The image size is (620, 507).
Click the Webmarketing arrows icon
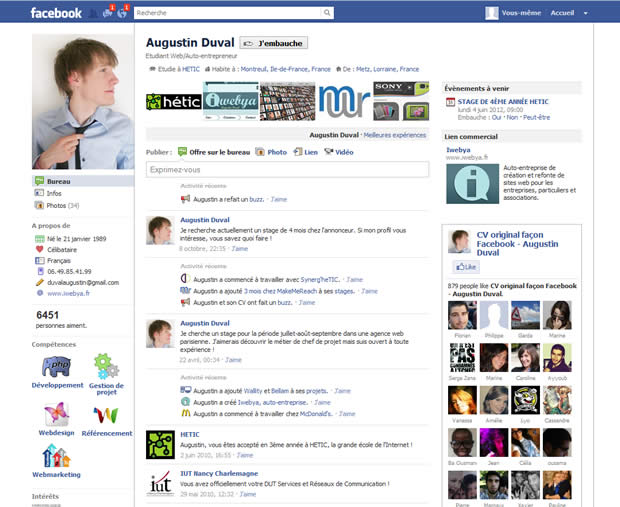coord(56,456)
